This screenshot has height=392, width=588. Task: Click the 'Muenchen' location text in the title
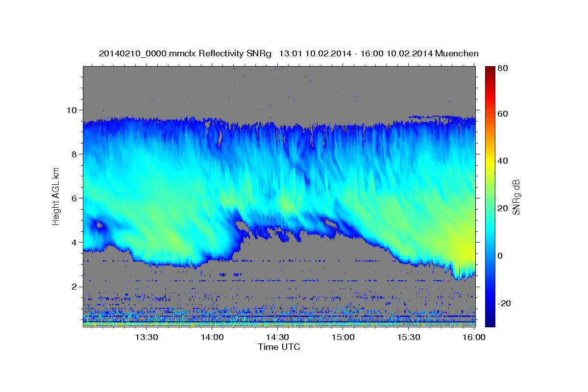coord(456,53)
